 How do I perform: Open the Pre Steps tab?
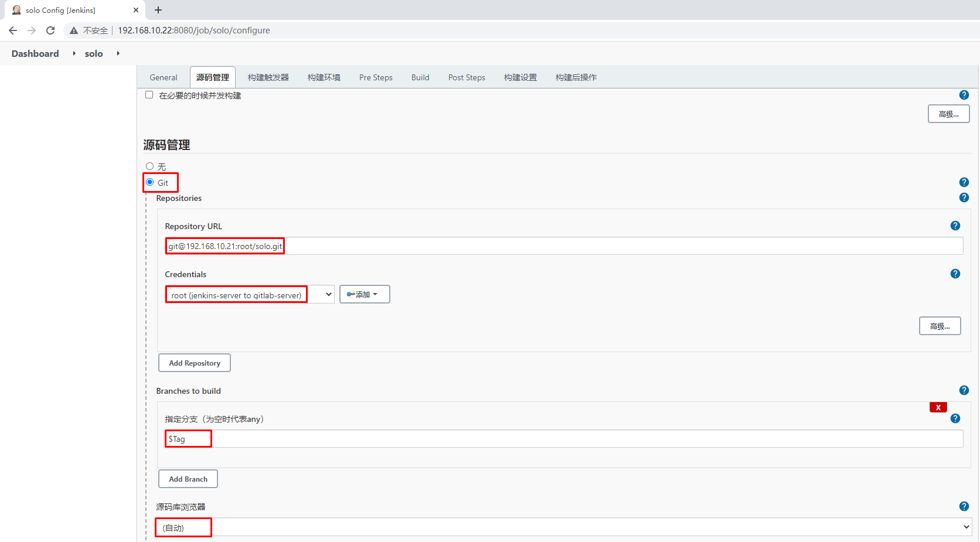tap(376, 77)
